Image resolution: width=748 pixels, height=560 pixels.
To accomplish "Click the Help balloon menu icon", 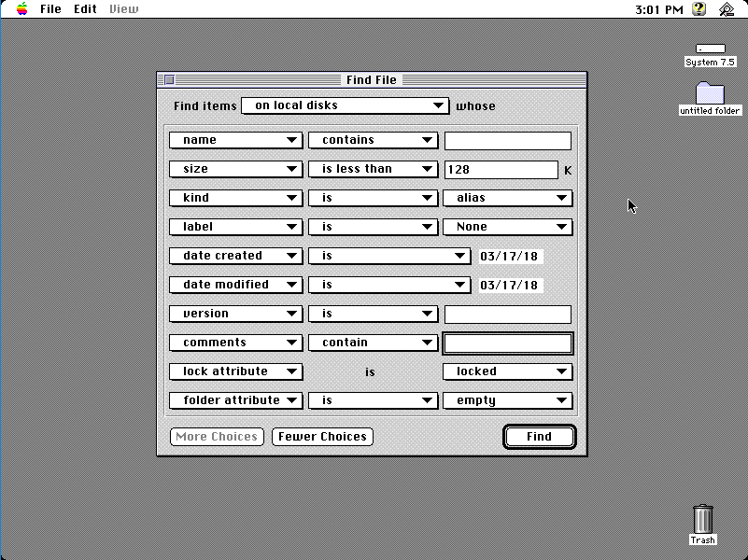I will (699, 9).
